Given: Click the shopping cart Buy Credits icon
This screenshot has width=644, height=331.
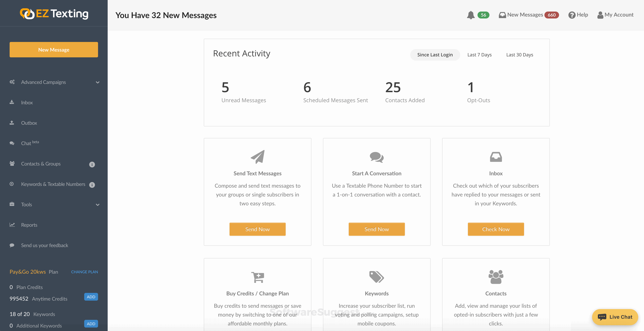Looking at the screenshot, I should click(x=257, y=277).
